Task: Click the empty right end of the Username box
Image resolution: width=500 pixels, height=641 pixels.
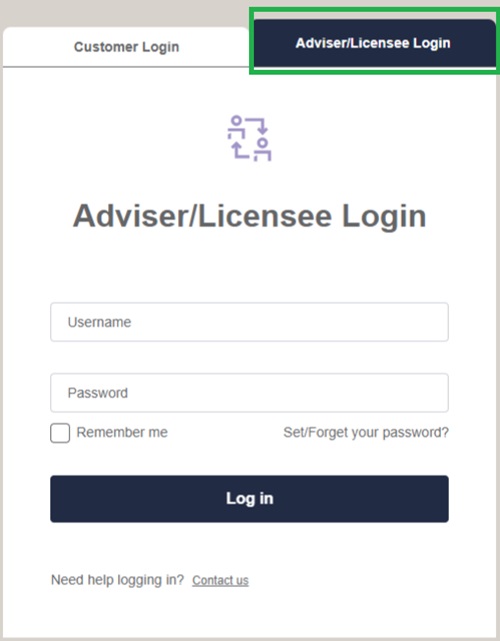Action: [x=409, y=322]
